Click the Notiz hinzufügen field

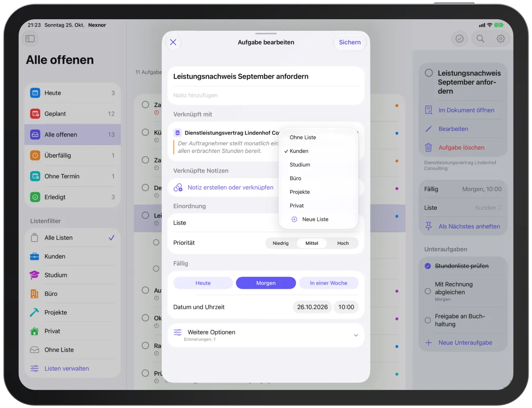266,95
